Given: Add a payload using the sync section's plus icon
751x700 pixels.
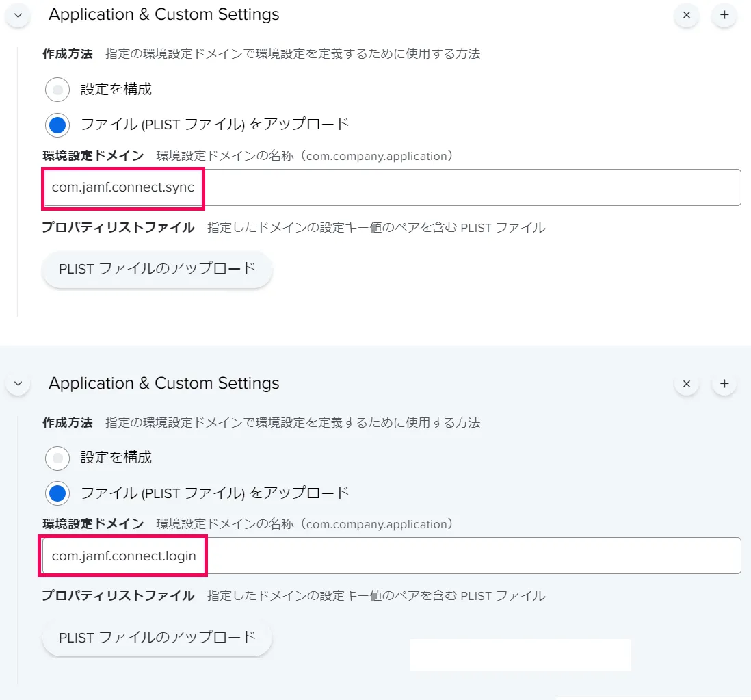Looking at the screenshot, I should 724,15.
